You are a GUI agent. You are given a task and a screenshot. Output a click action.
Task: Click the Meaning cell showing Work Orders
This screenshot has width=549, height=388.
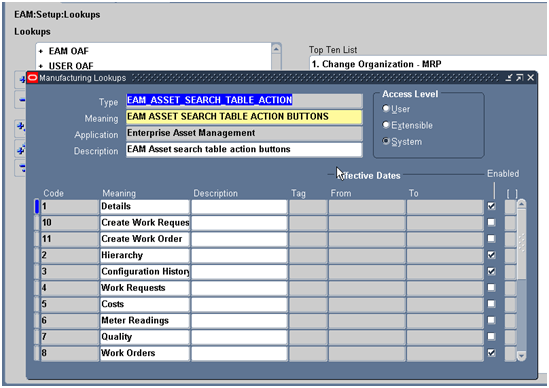click(x=145, y=353)
